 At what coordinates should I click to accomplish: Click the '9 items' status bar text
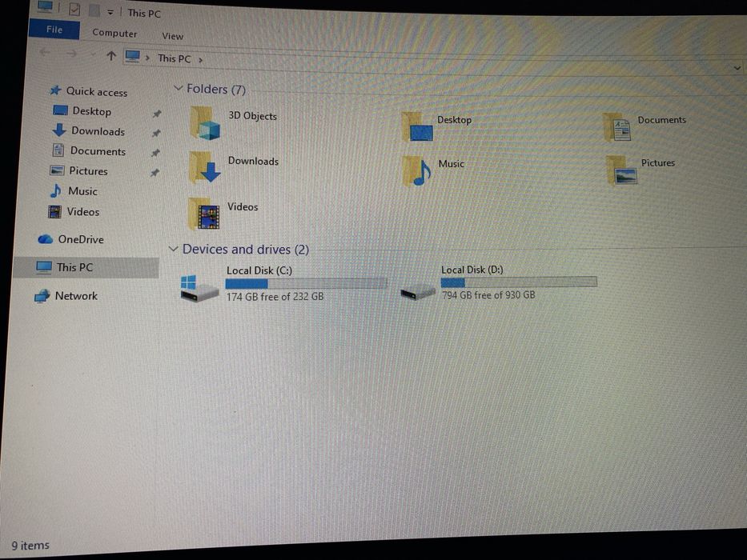pos(30,545)
